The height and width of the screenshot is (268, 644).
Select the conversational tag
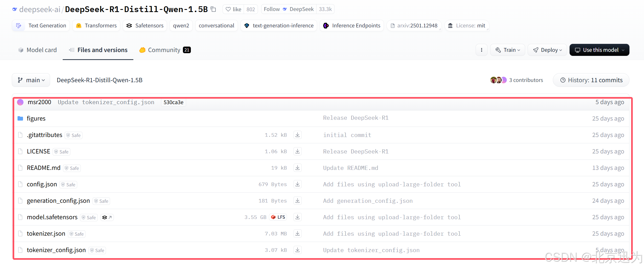(216, 25)
